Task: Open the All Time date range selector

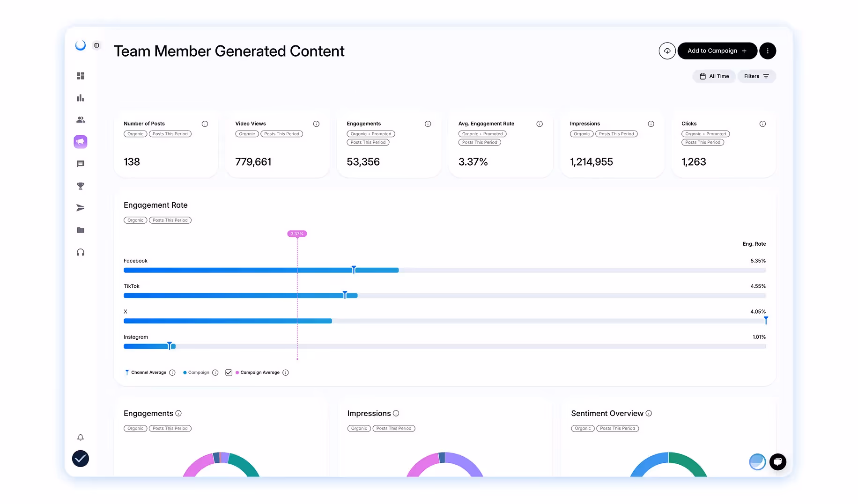Action: tap(714, 76)
